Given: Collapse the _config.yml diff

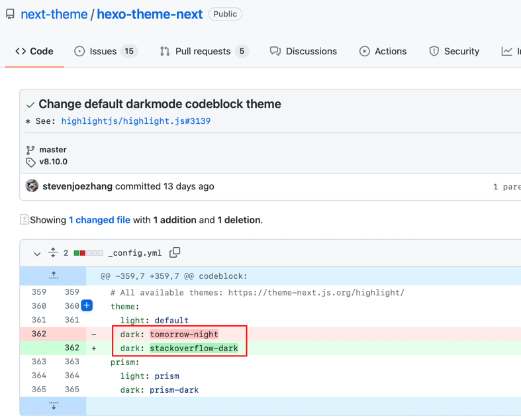Looking at the screenshot, I should (x=37, y=253).
